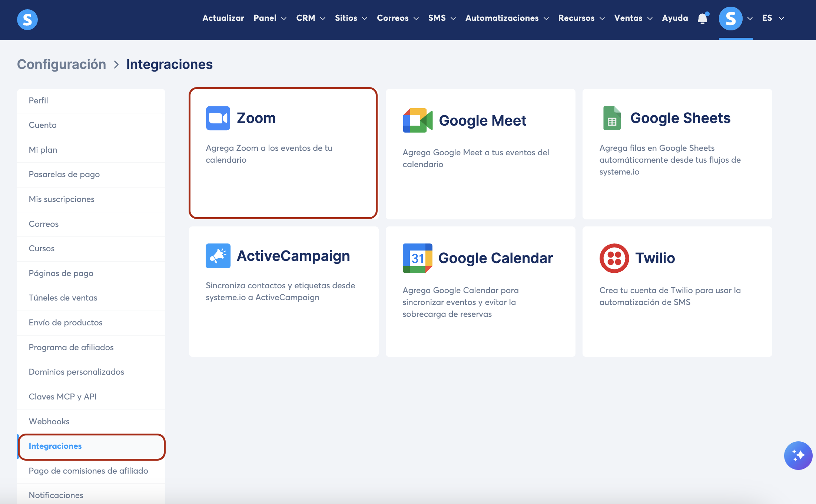
Task: Expand the CRM dropdown menu
Action: tap(311, 18)
